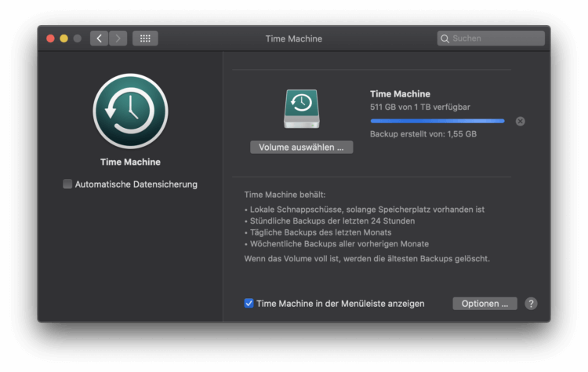Click the Backup erstellt von status text
Image resolution: width=588 pixels, height=372 pixels.
(x=423, y=134)
